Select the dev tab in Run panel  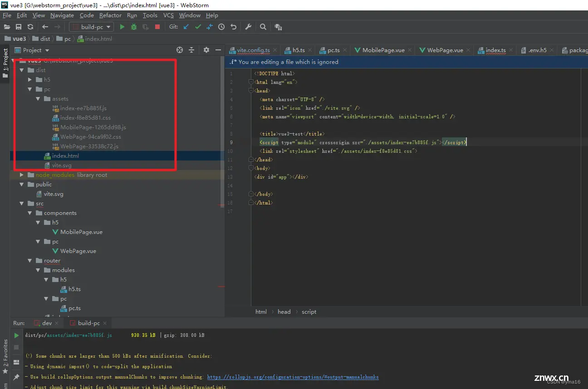[x=47, y=323]
